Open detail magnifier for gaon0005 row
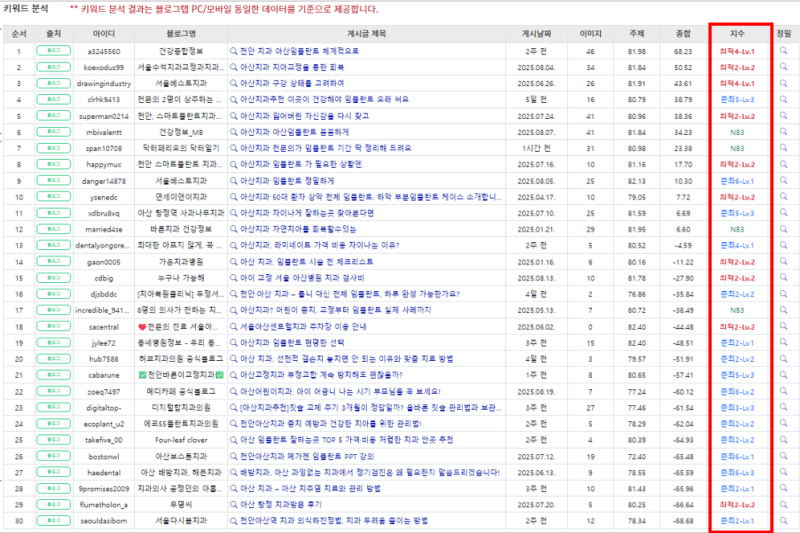Image resolution: width=800 pixels, height=533 pixels. coord(783,262)
